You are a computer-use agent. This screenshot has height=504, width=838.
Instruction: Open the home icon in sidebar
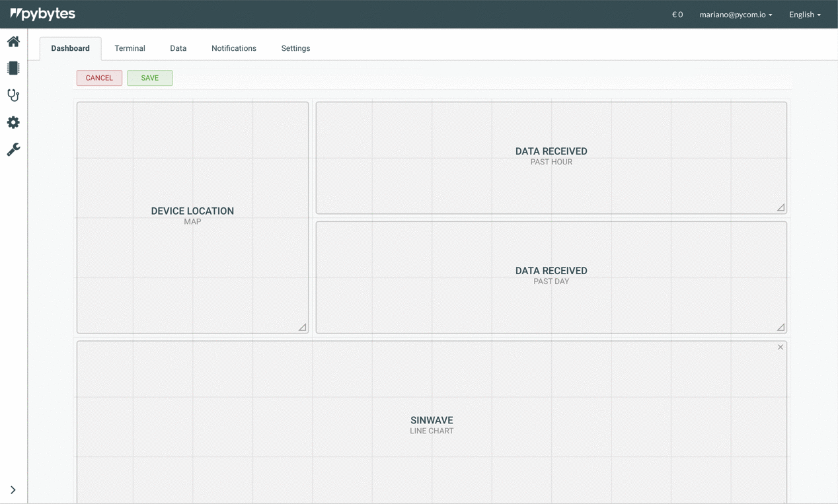[x=13, y=42]
